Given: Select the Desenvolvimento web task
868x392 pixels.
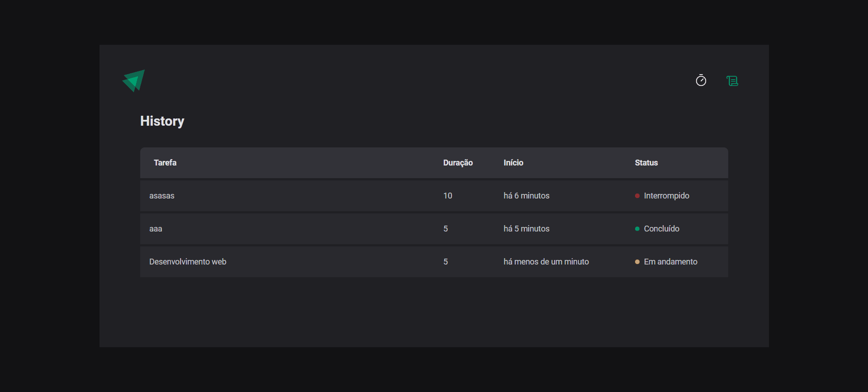Looking at the screenshot, I should coord(188,262).
